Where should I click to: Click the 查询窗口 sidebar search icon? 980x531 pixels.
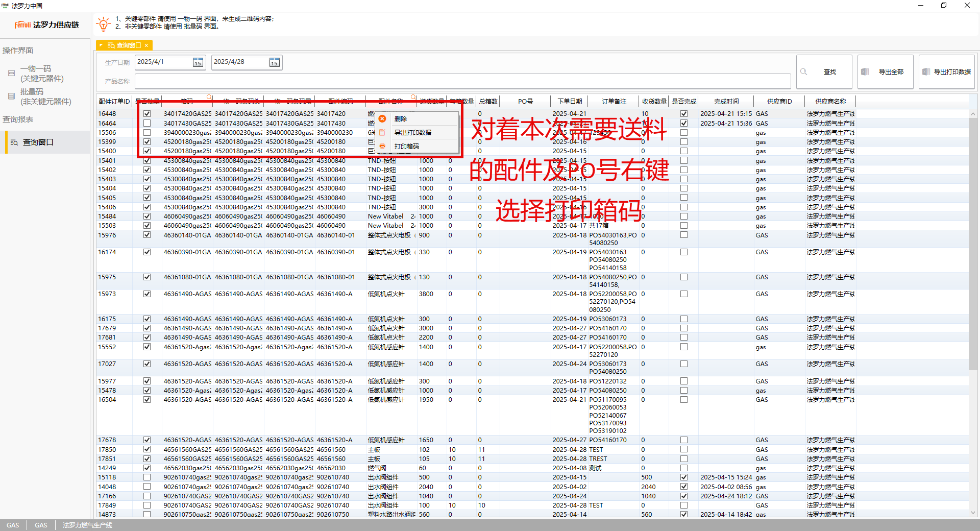coord(14,142)
